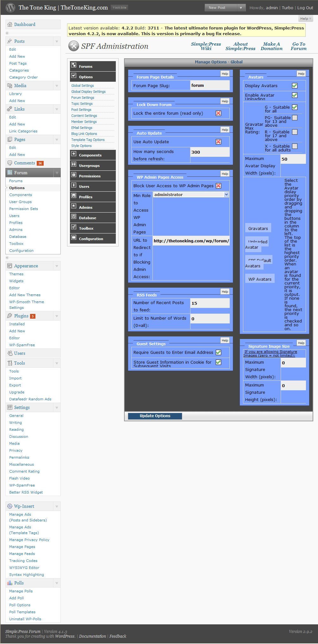
Task: Click the Comments speech bubble icon
Action: tap(10, 163)
